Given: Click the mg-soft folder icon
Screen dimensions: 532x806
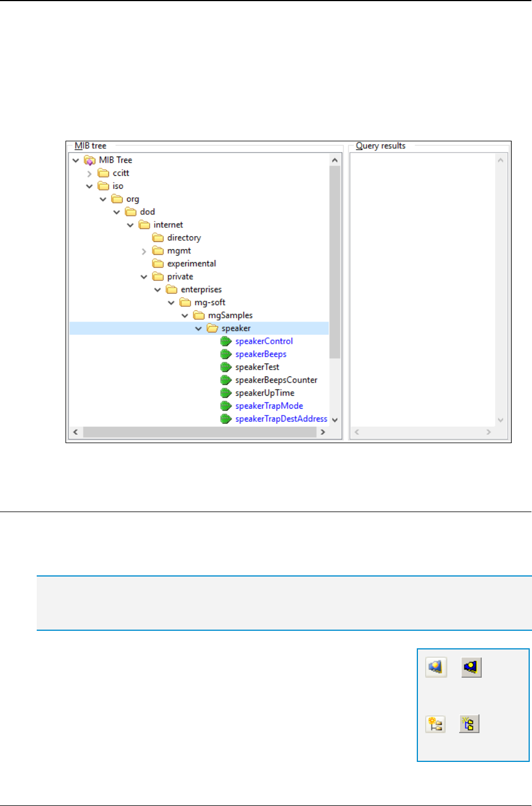Looking at the screenshot, I should click(x=185, y=303).
